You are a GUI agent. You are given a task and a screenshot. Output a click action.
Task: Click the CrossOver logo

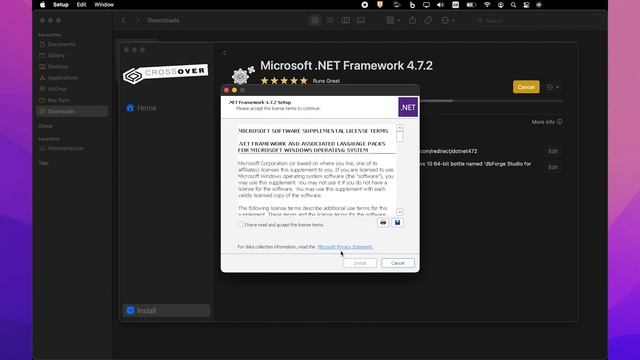tap(165, 74)
